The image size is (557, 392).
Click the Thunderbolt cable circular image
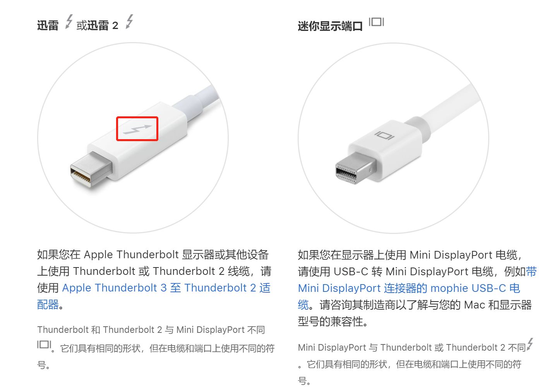pos(133,138)
